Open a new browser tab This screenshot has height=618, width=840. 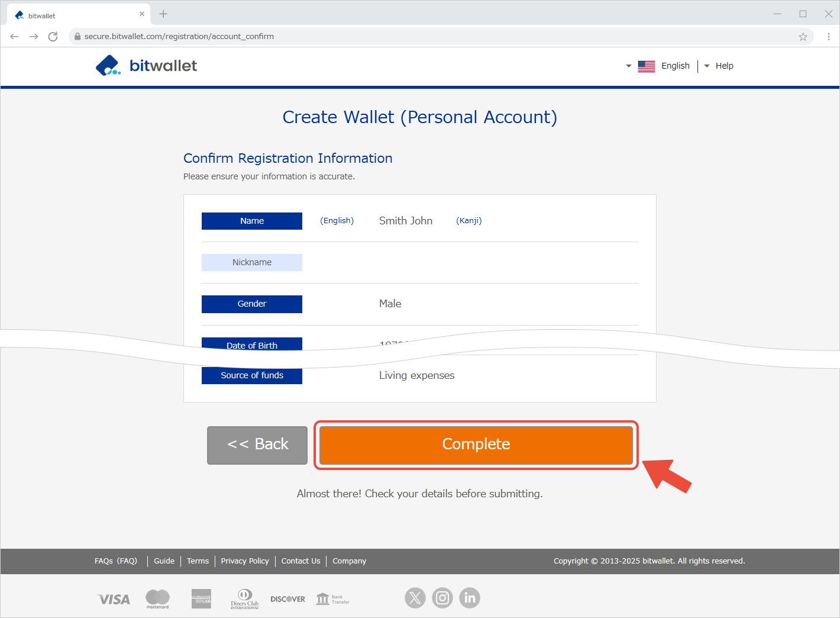[163, 14]
